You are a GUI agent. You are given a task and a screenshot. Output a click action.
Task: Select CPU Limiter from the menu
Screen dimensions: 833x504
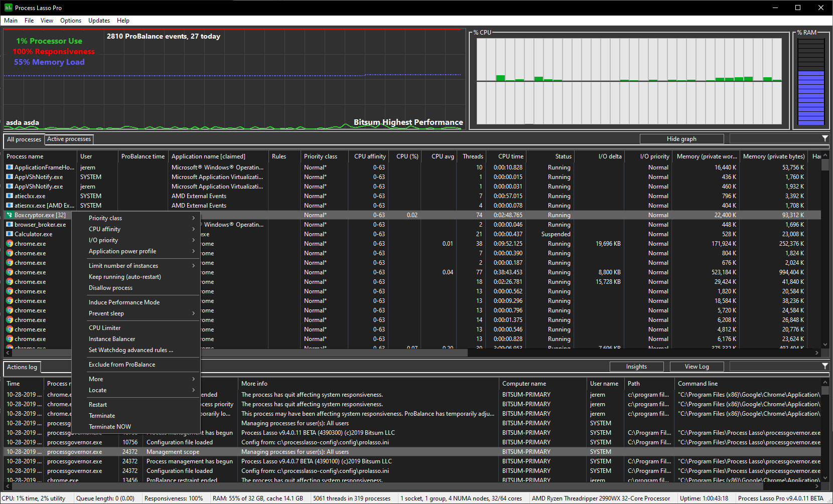[x=136, y=328]
